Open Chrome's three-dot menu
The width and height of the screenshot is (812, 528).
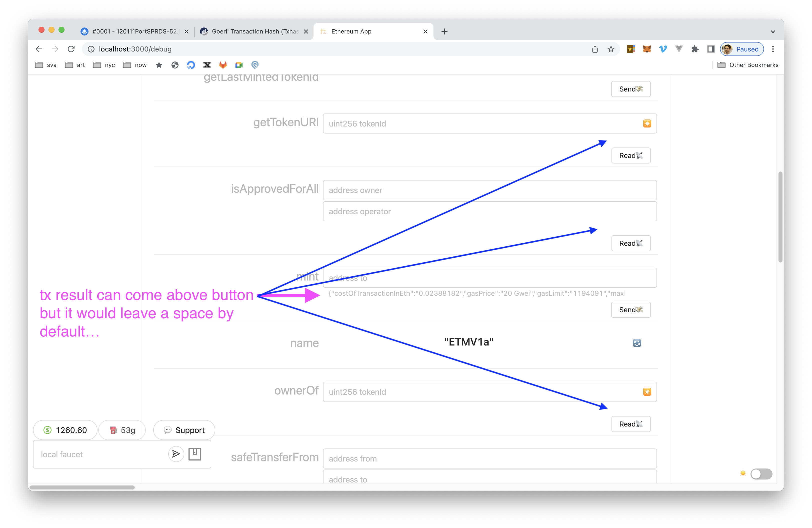point(773,49)
